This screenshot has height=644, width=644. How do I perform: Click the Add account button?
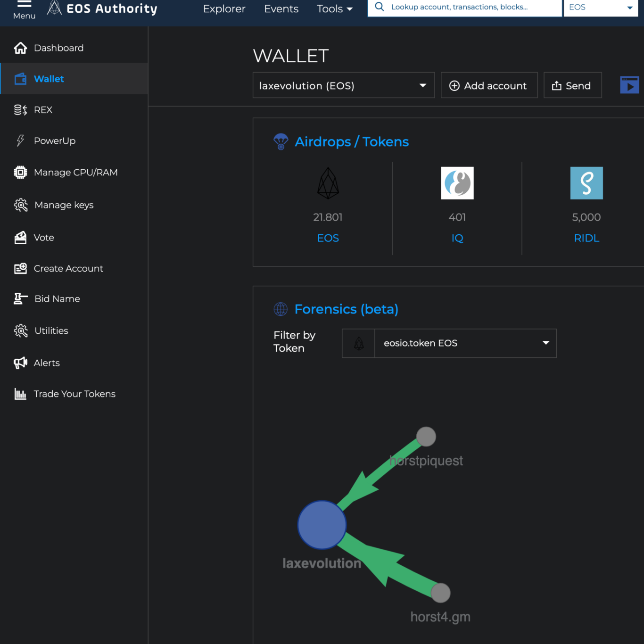[x=489, y=85]
